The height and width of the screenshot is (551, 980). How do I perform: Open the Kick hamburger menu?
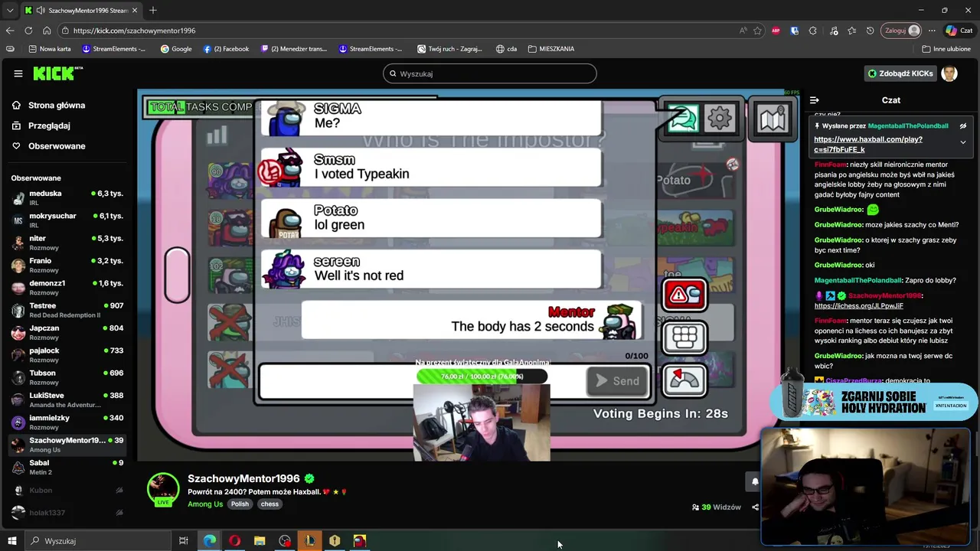(x=18, y=73)
